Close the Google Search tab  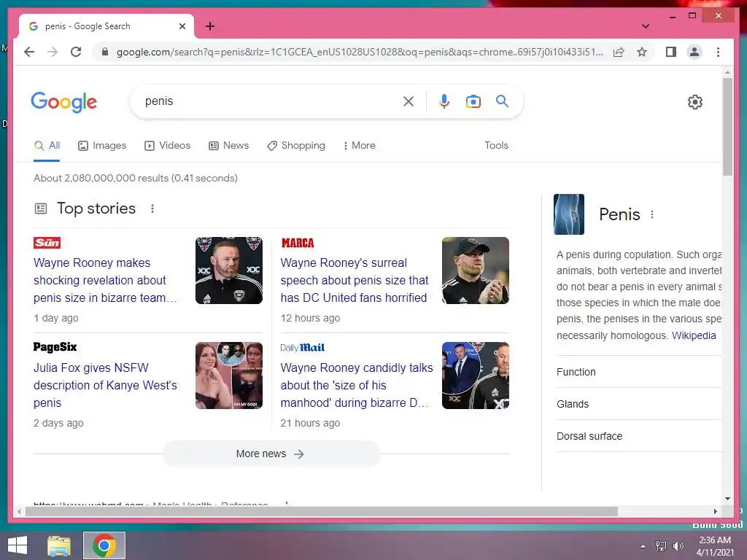(182, 26)
